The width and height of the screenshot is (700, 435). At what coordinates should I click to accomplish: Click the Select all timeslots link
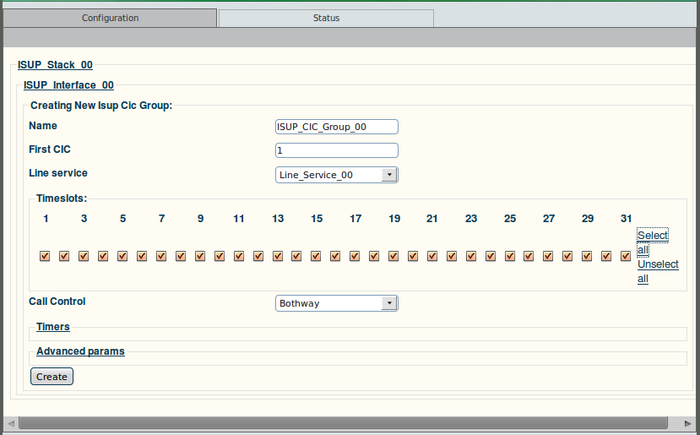click(x=652, y=242)
